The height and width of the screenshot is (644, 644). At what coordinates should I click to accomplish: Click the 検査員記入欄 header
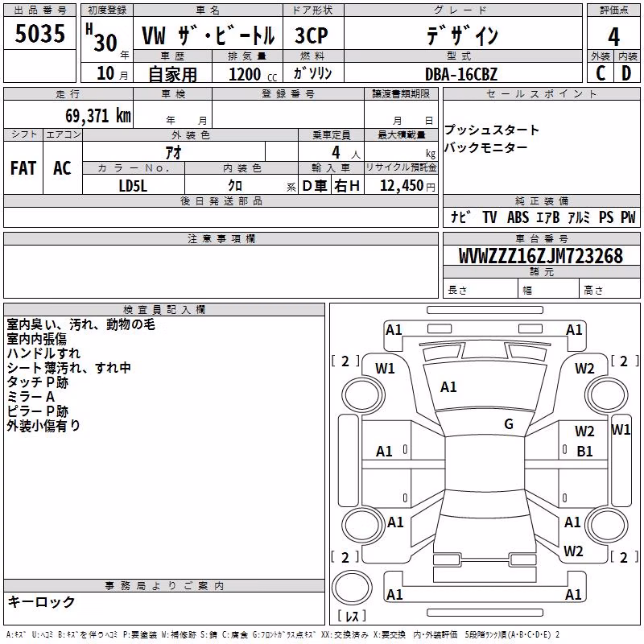coord(164,310)
